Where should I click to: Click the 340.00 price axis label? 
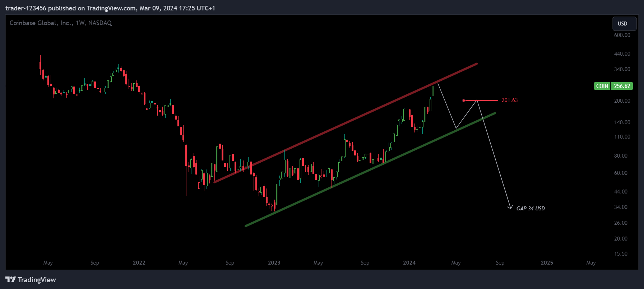(622, 69)
